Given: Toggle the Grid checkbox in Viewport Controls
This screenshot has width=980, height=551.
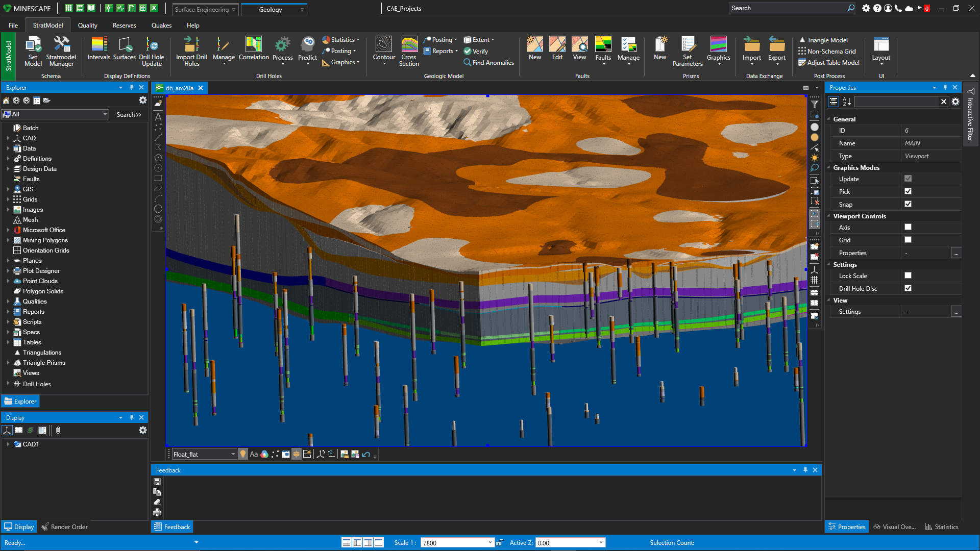Looking at the screenshot, I should point(908,240).
